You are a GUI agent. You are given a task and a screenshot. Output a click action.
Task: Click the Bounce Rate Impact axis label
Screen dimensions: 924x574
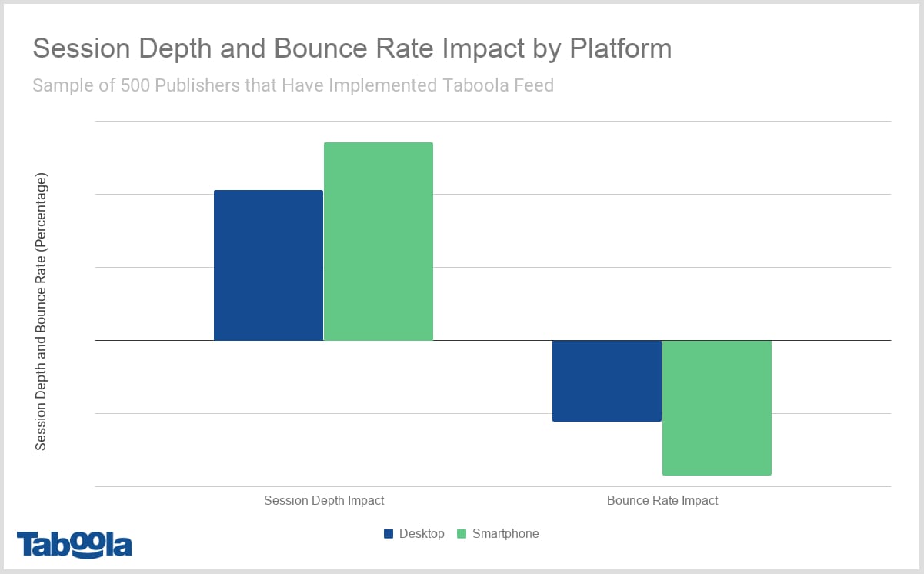coord(662,500)
